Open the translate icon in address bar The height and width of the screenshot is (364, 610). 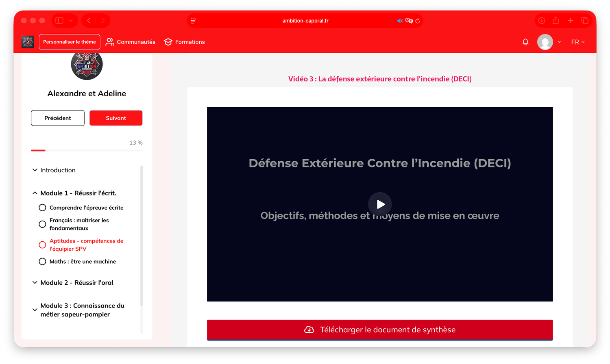(x=409, y=21)
